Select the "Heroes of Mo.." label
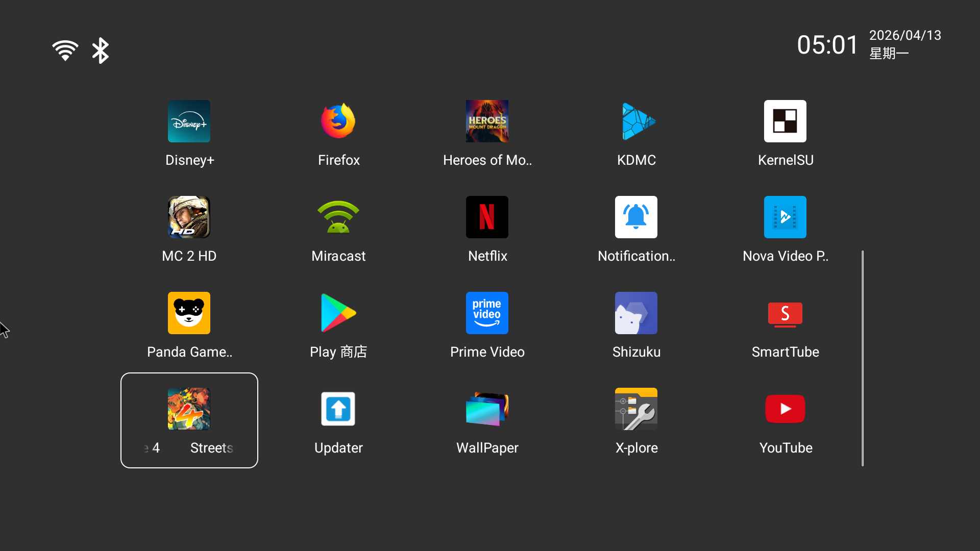The width and height of the screenshot is (980, 551). coord(487,160)
